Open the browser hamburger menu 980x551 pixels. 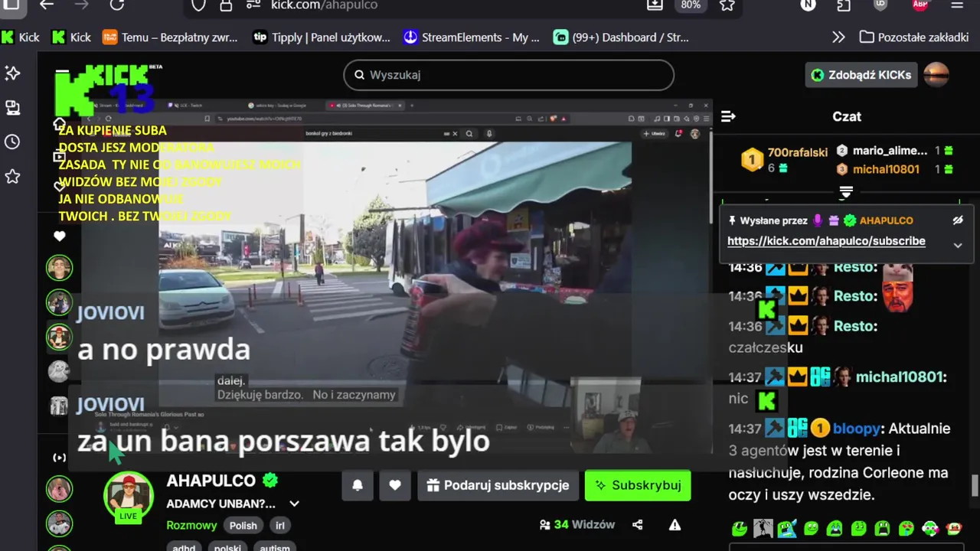coord(957,5)
